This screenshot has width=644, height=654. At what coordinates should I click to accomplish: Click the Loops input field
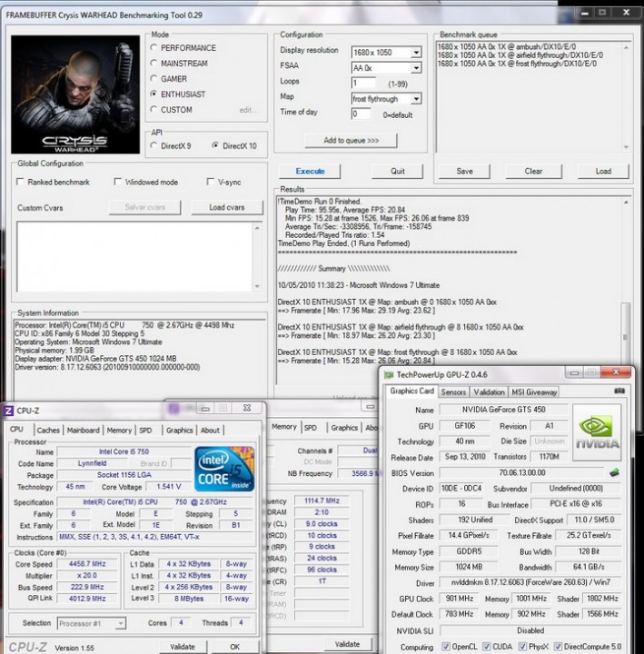click(x=363, y=83)
